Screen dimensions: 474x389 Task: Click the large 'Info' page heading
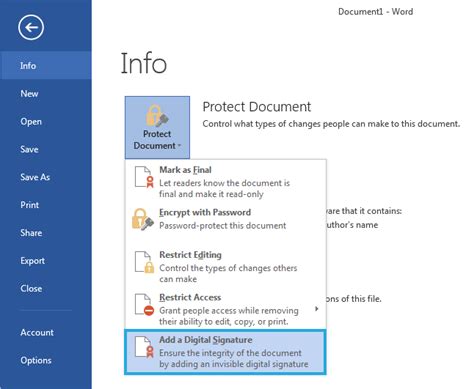pos(144,63)
